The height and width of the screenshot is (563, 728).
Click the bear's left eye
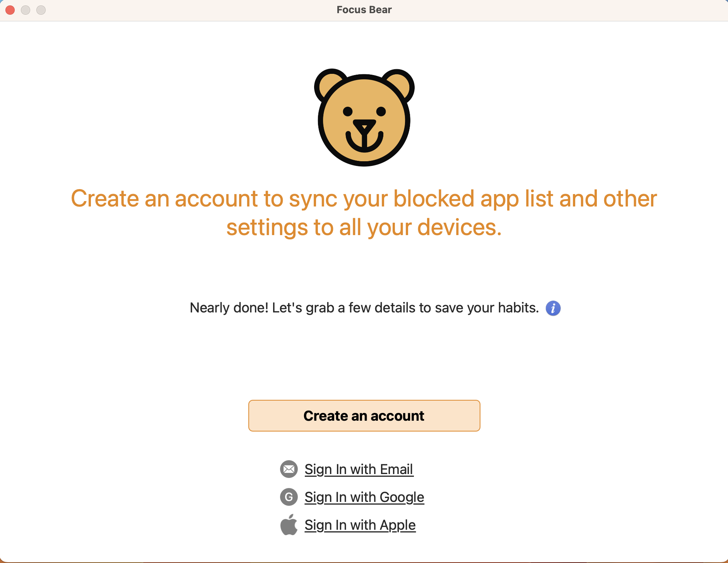(x=348, y=111)
